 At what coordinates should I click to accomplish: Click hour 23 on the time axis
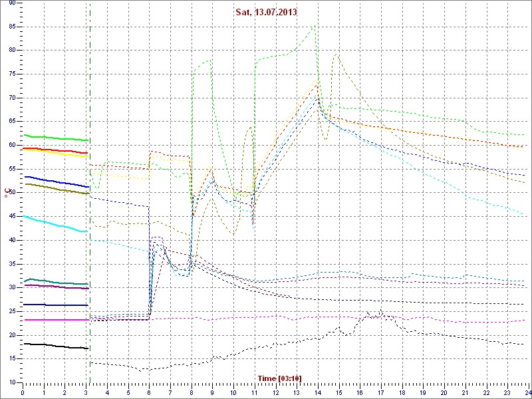point(508,392)
